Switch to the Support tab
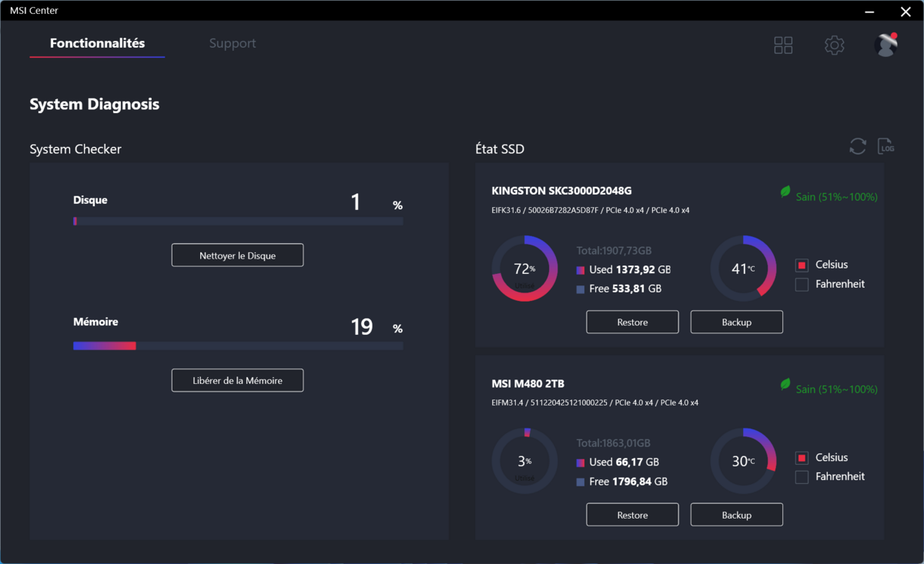 point(233,44)
